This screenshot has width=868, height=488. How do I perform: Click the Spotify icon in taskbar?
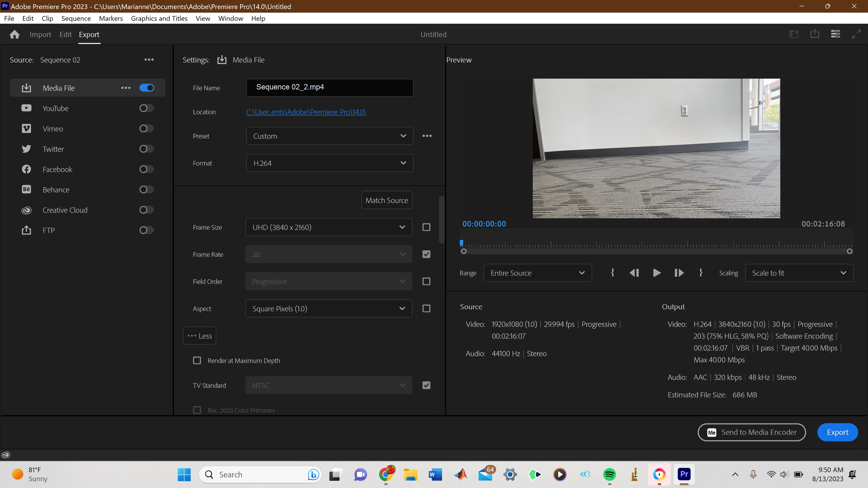point(609,474)
